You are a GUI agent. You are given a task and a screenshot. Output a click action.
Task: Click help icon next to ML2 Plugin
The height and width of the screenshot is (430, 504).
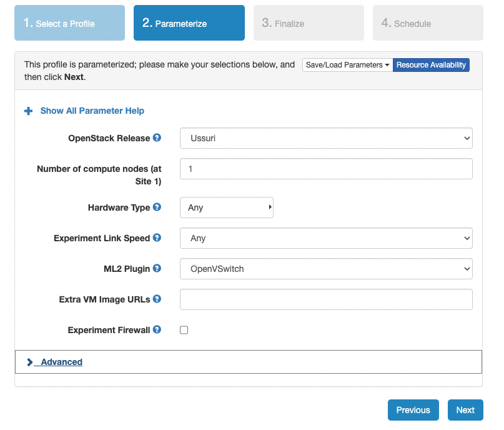pos(157,268)
